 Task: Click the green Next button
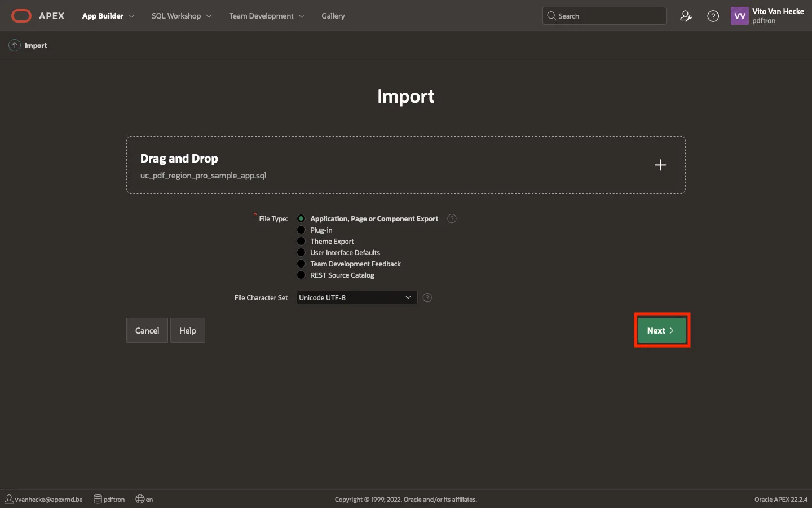pyautogui.click(x=661, y=331)
